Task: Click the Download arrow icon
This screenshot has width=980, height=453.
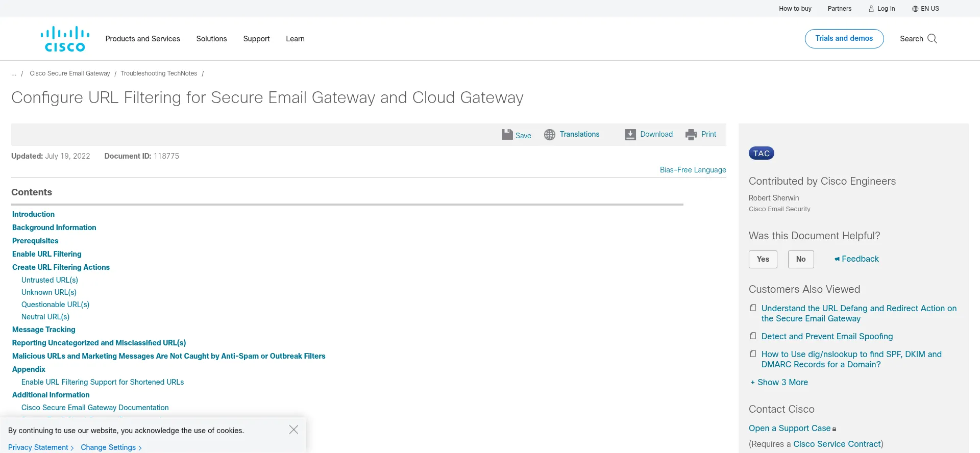Action: [x=630, y=135]
